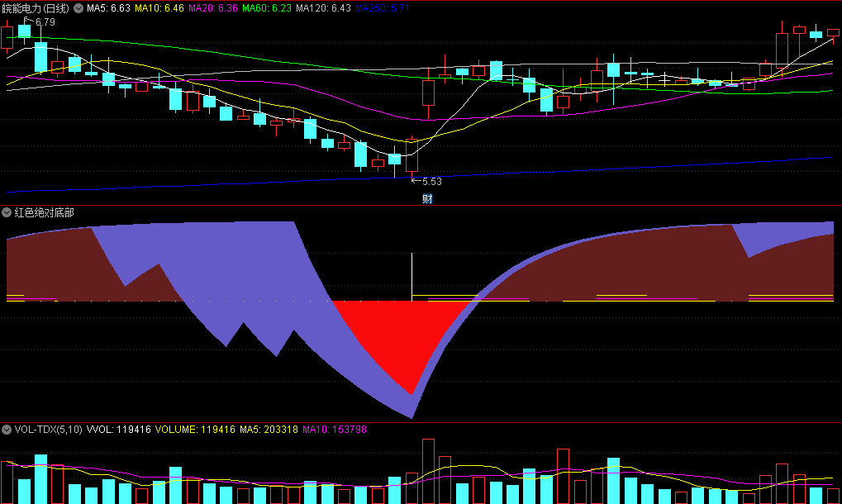Click the white vertical signal line in indicator
842x504 pixels.
tap(411, 277)
